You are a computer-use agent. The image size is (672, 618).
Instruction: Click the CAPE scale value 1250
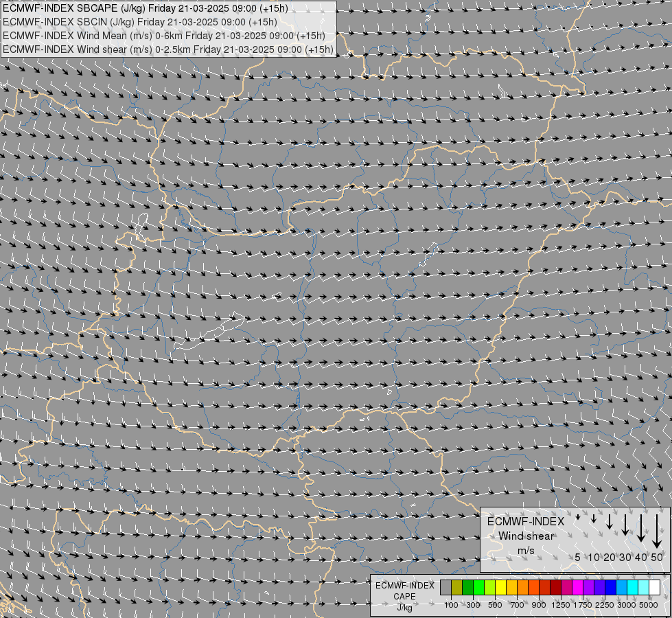(561, 605)
